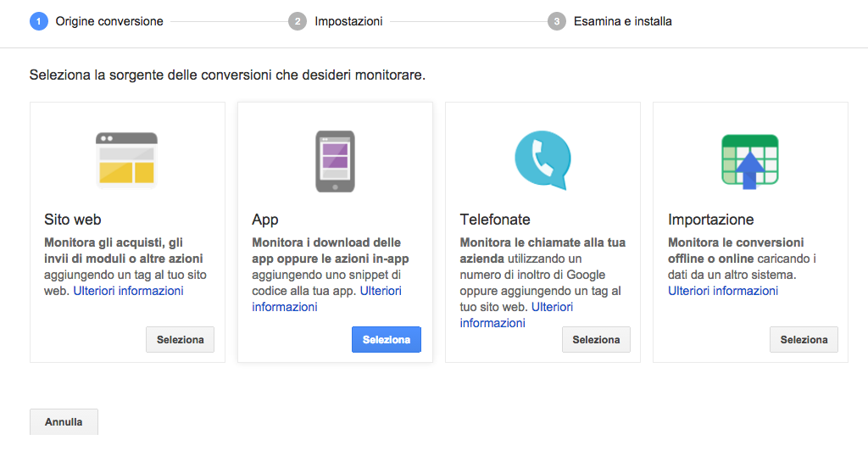Viewport: 868px width, 451px height.
Task: Cancel with the Annulla button
Action: (x=64, y=421)
